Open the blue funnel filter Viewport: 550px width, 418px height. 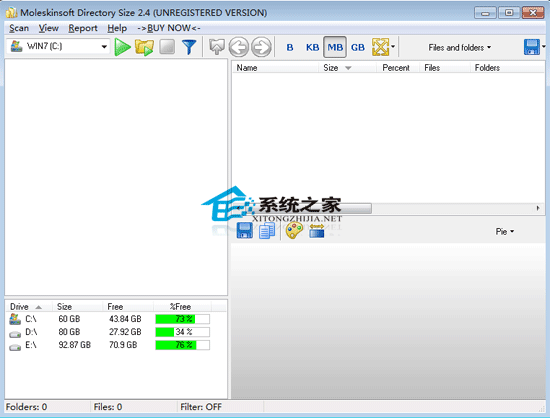189,47
